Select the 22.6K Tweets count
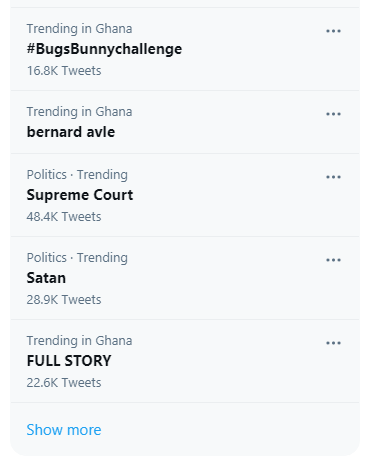The height and width of the screenshot is (456, 376). [64, 383]
